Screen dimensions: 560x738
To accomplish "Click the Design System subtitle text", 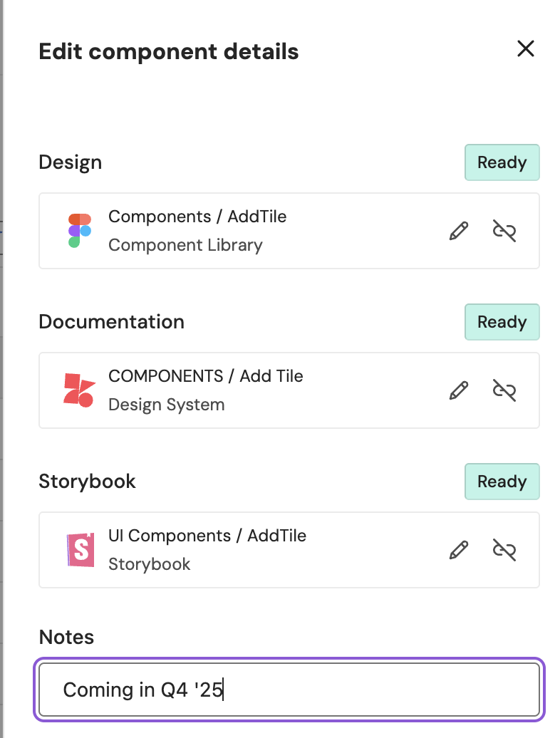I will click(166, 405).
